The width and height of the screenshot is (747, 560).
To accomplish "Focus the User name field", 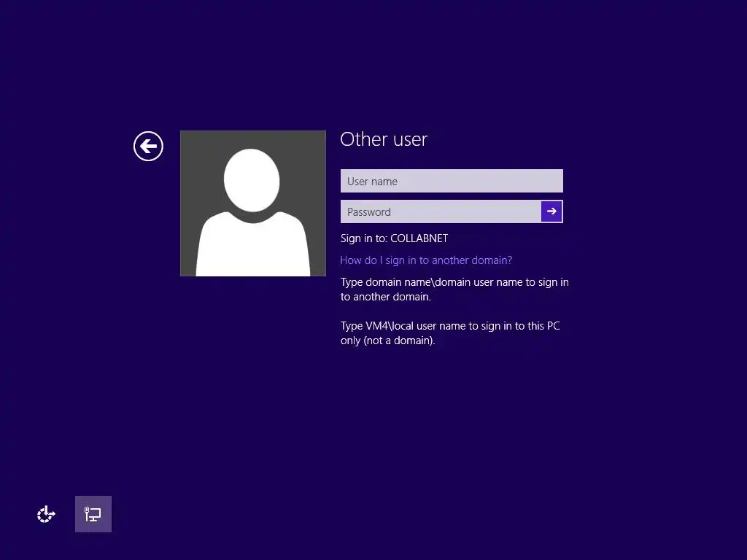I will [x=452, y=181].
